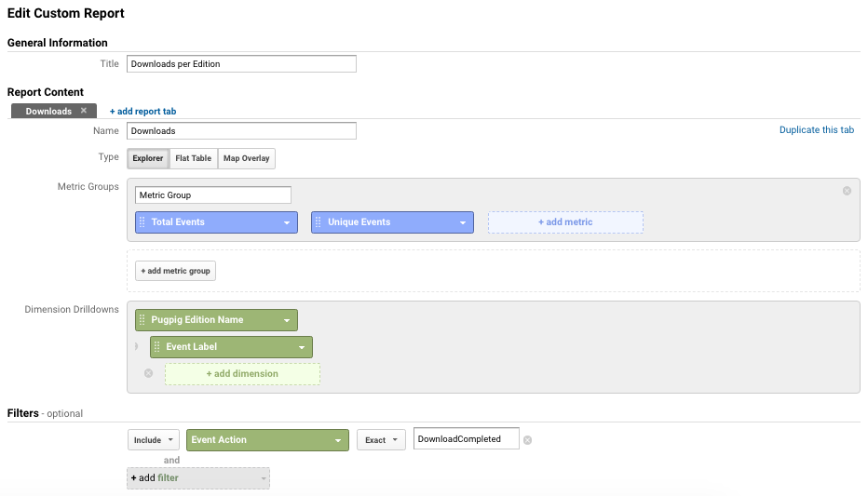The width and height of the screenshot is (868, 496).
Task: Remove the empty dimension row with circle X
Action: pos(148,373)
